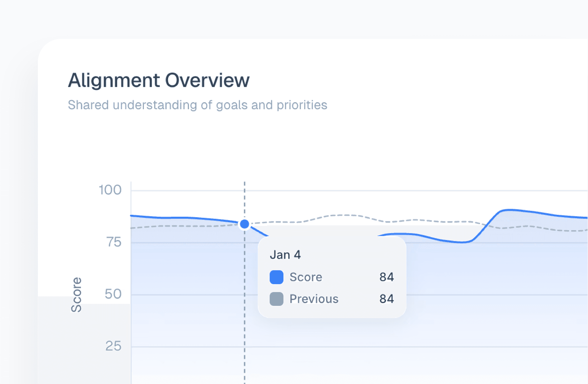Click the Previous value 84 in tooltip
This screenshot has height=384, width=588.
pos(387,299)
